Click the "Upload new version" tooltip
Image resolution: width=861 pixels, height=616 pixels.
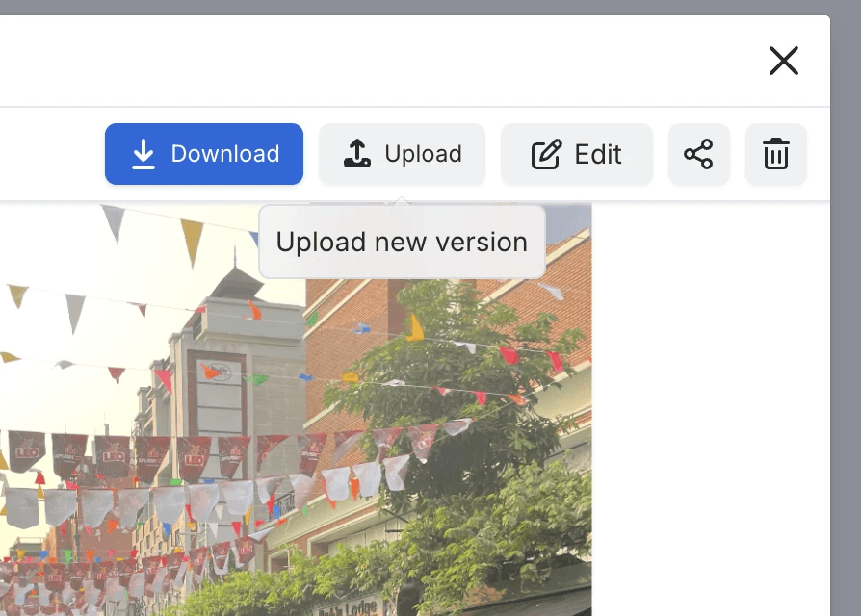(402, 242)
